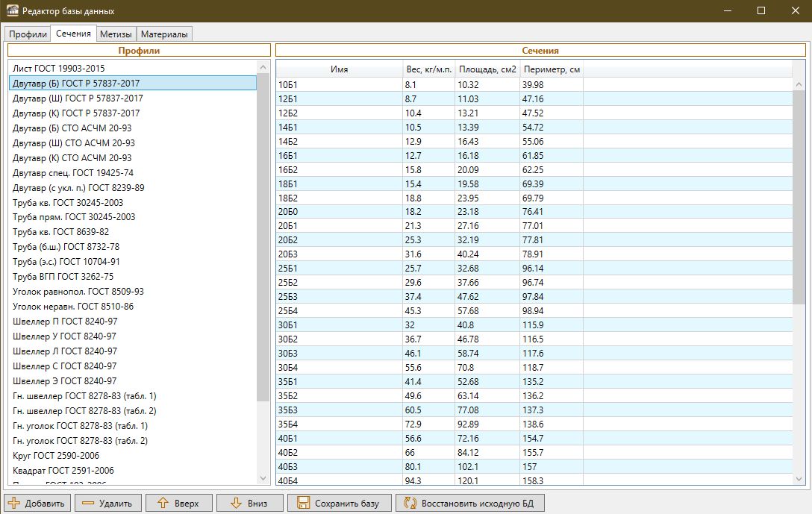Click the restore original database refresh icon

point(410,503)
